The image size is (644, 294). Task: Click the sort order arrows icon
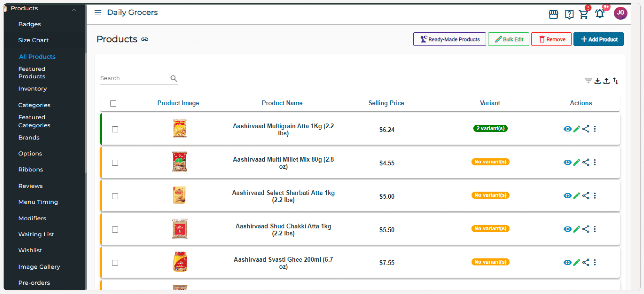pyautogui.click(x=615, y=81)
